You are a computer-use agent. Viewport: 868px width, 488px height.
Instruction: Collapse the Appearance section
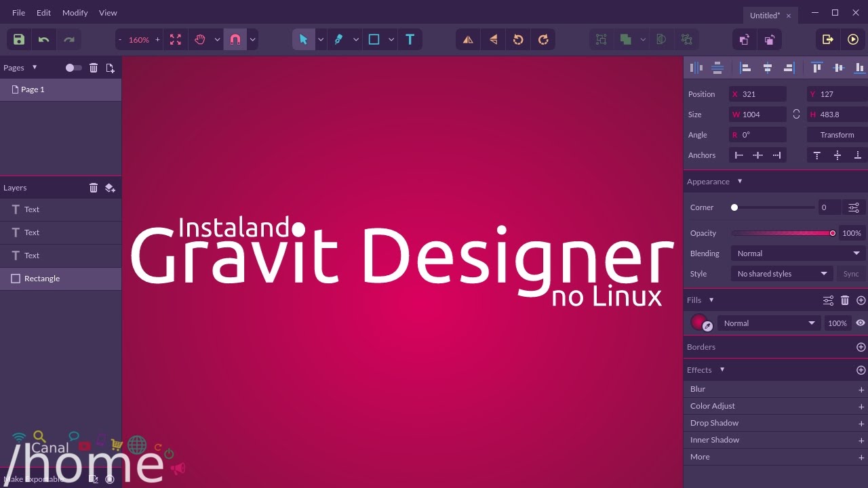(740, 181)
